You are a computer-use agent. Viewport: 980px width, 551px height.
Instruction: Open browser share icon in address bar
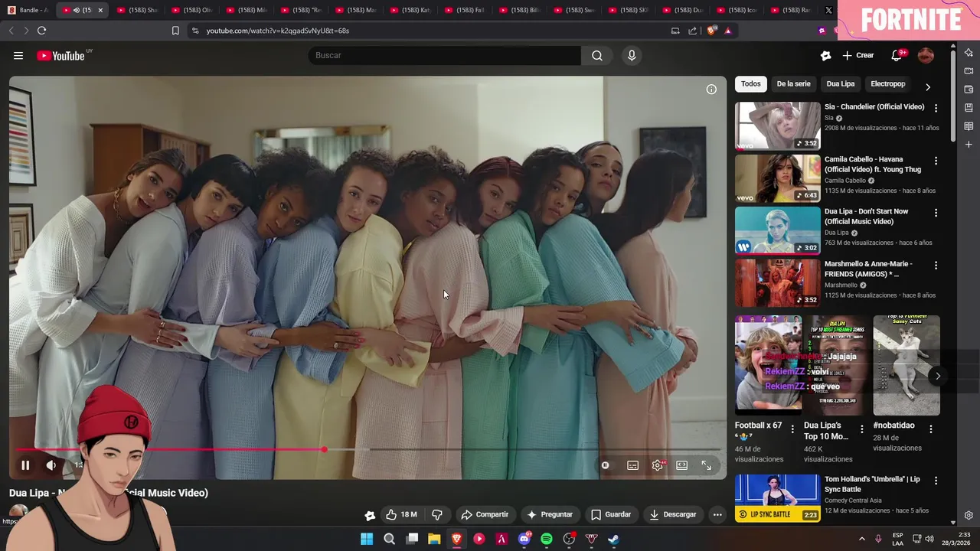[693, 31]
